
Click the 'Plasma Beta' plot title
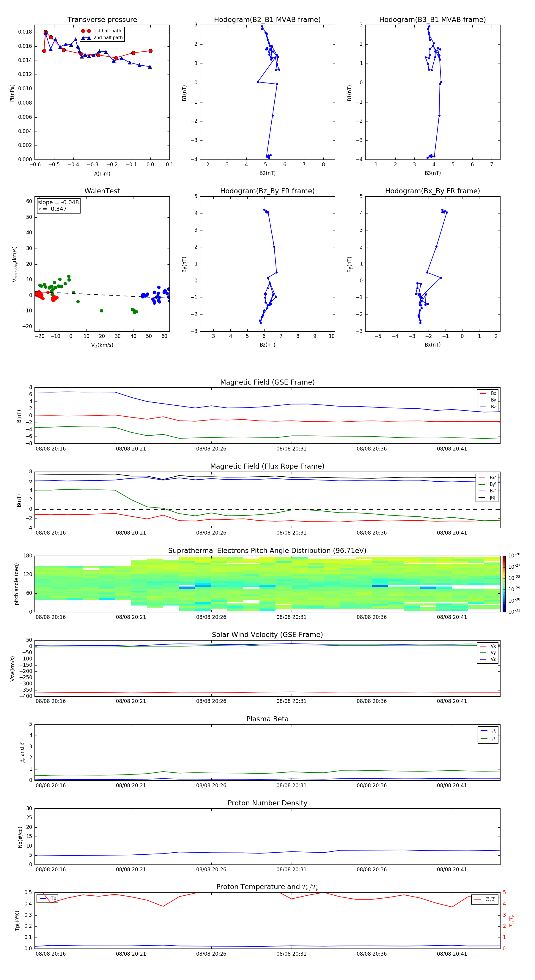pyautogui.click(x=267, y=719)
